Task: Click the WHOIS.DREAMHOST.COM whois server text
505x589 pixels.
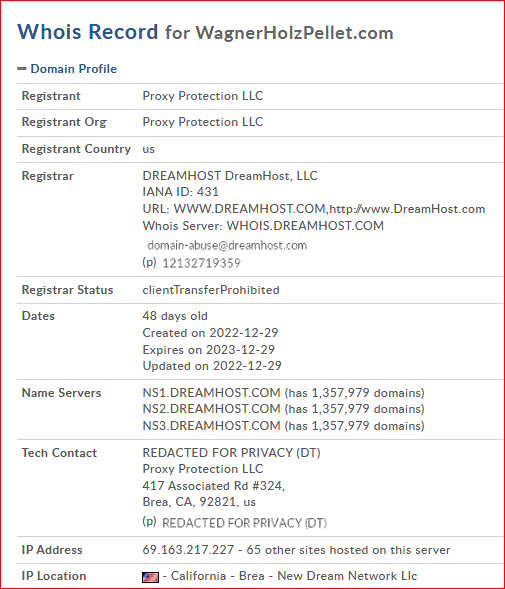Action: pos(305,226)
